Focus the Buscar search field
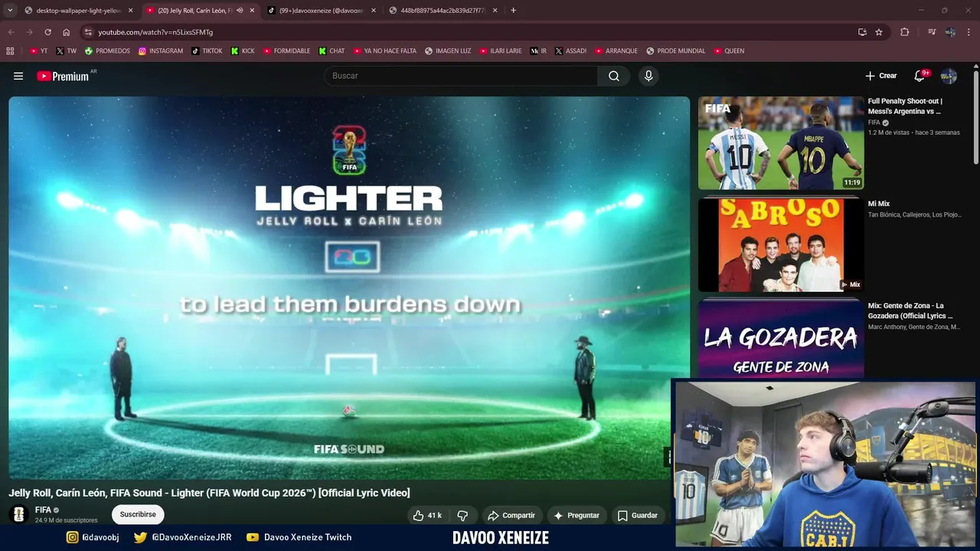This screenshot has height=551, width=980. pyautogui.click(x=461, y=76)
